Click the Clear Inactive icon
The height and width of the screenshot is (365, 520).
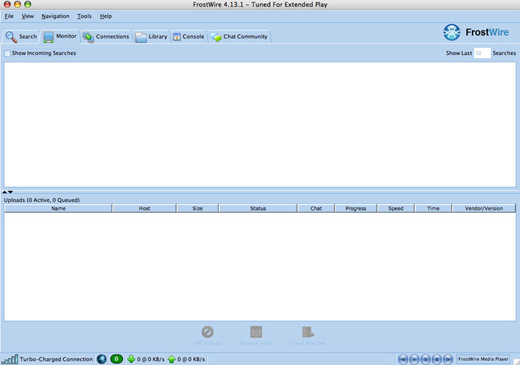308,332
